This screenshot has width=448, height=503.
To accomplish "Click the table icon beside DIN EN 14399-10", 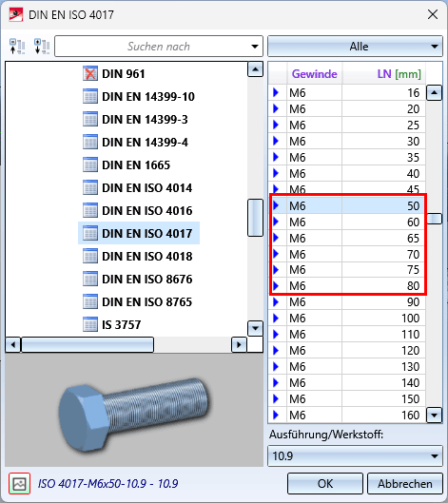I will [90, 96].
